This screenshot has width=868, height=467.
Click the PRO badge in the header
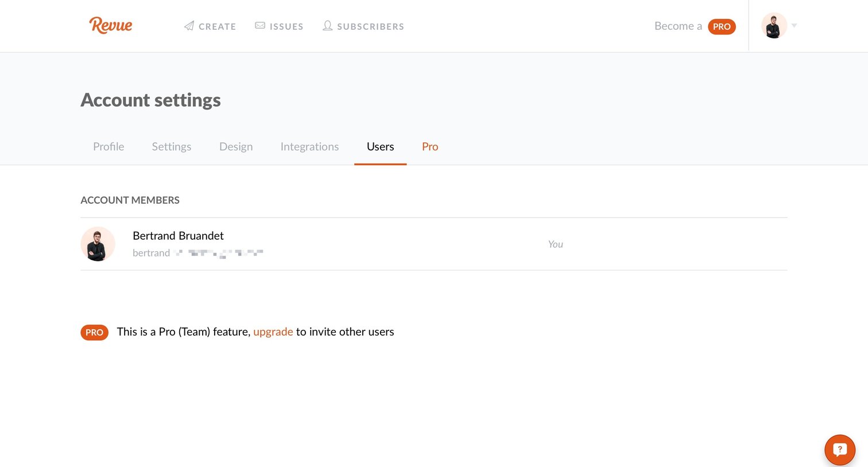722,26
